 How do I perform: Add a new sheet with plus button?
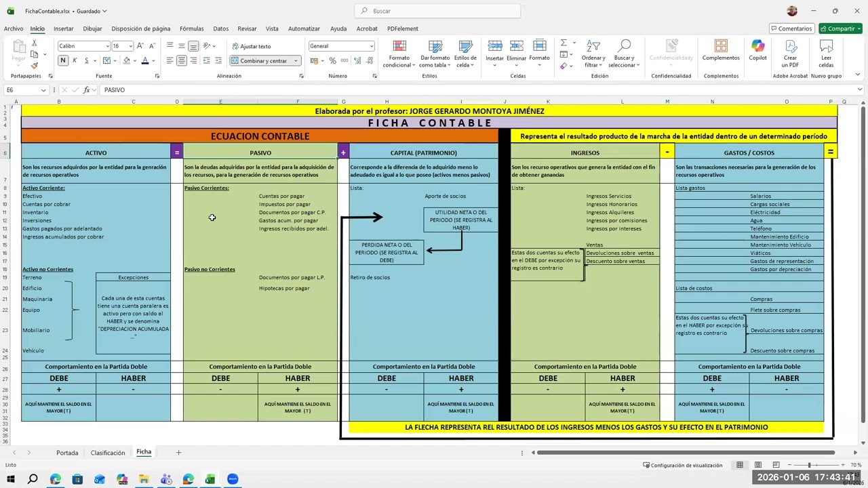178,453
